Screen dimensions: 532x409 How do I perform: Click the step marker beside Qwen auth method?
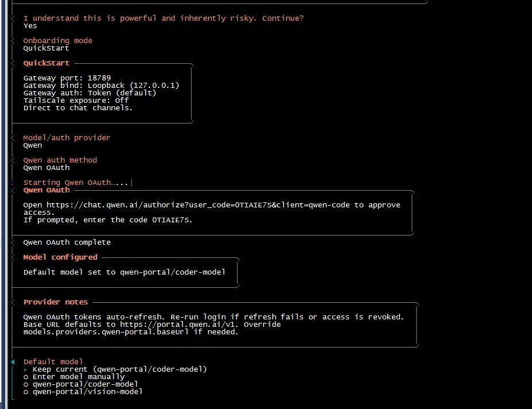[13, 160]
